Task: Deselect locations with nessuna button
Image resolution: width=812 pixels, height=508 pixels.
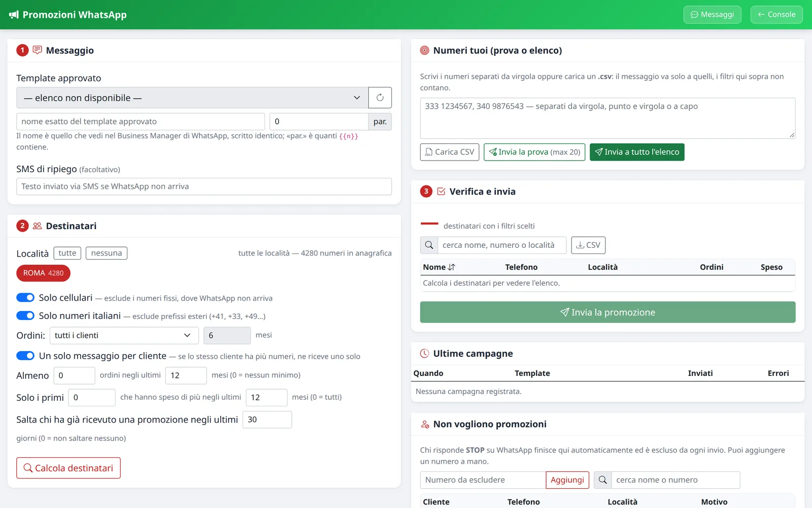Action: [x=107, y=253]
